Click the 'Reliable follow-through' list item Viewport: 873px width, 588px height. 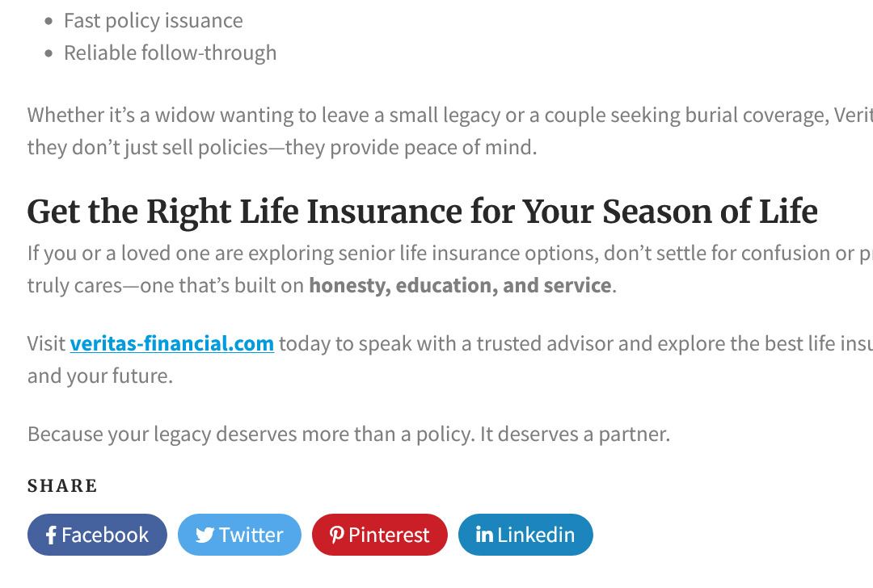(x=170, y=53)
